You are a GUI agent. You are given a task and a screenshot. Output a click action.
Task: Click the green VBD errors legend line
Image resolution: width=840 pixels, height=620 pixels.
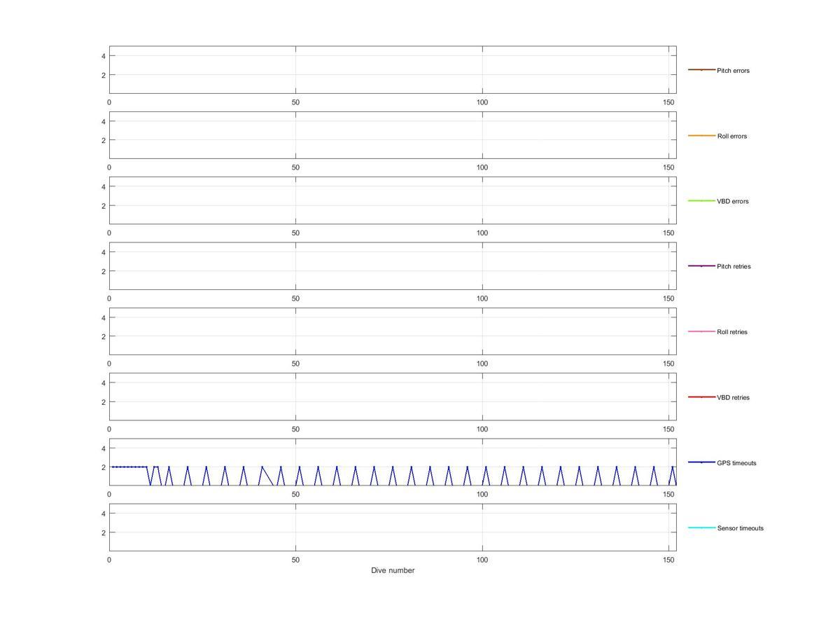coord(701,201)
